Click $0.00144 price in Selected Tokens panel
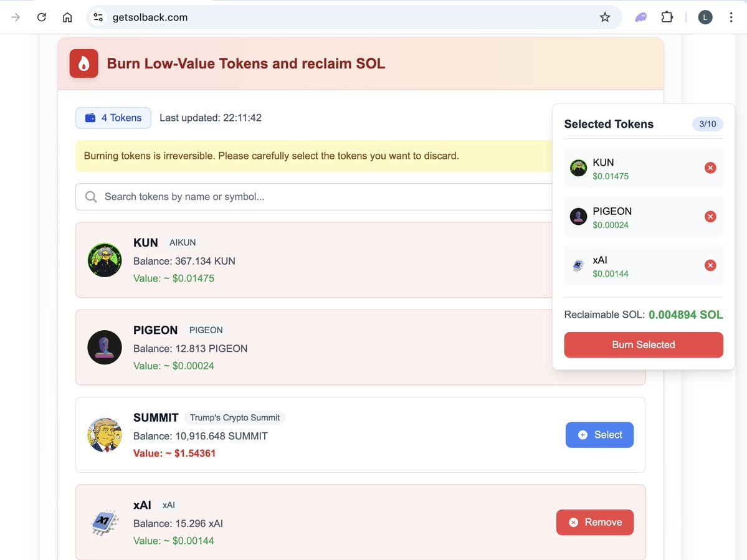Image resolution: width=747 pixels, height=560 pixels. tap(611, 274)
